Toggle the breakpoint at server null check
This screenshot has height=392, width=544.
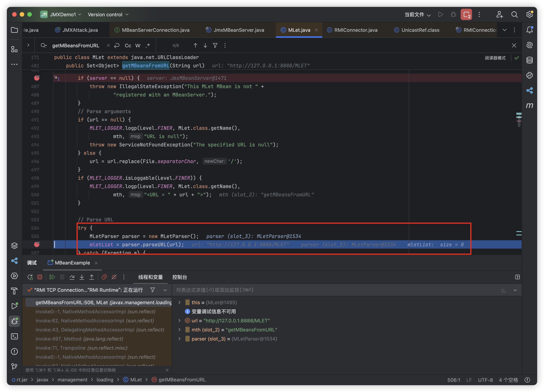(x=37, y=78)
